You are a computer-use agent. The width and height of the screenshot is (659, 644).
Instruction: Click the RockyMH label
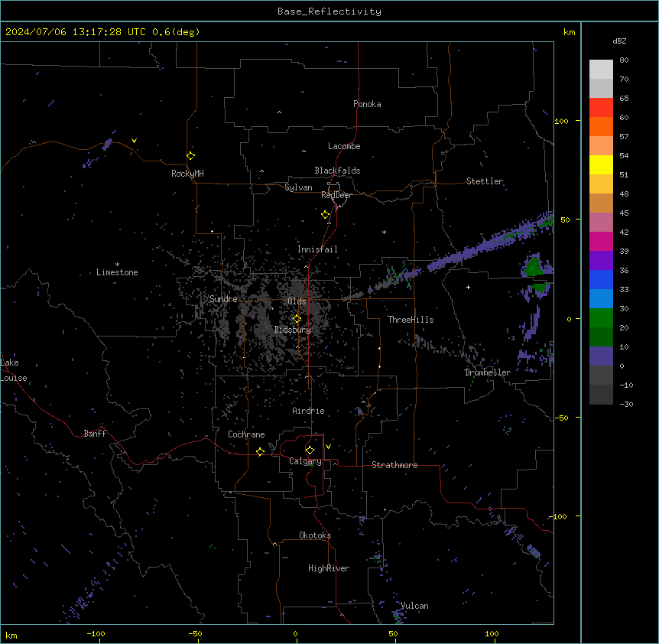tap(187, 173)
